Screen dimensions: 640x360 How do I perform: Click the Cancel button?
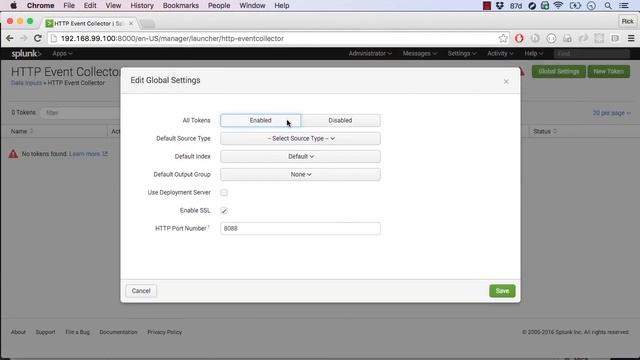pyautogui.click(x=141, y=291)
